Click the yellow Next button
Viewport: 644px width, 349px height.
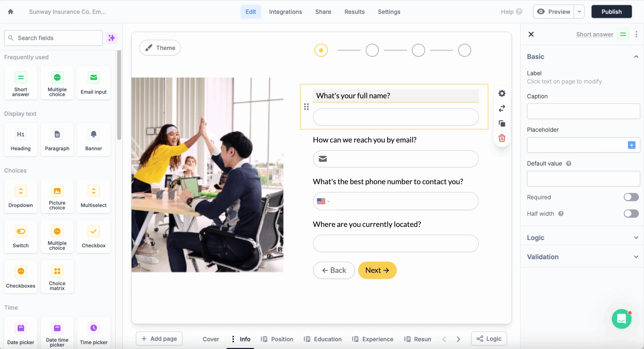[377, 270]
